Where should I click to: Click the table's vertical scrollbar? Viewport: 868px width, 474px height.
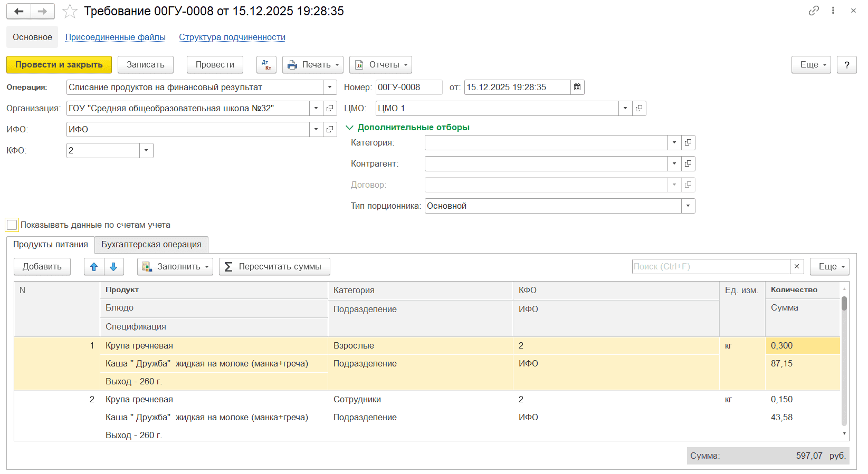click(844, 364)
